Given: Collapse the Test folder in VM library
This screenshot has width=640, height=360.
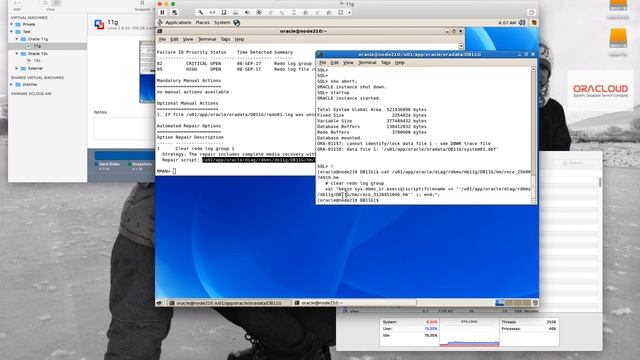Looking at the screenshot, I should [x=11, y=32].
